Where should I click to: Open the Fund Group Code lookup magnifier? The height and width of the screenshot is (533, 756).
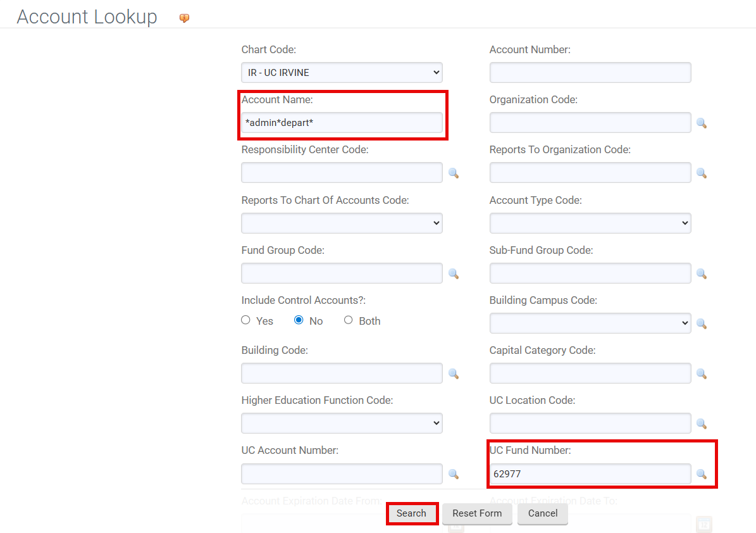coord(453,273)
